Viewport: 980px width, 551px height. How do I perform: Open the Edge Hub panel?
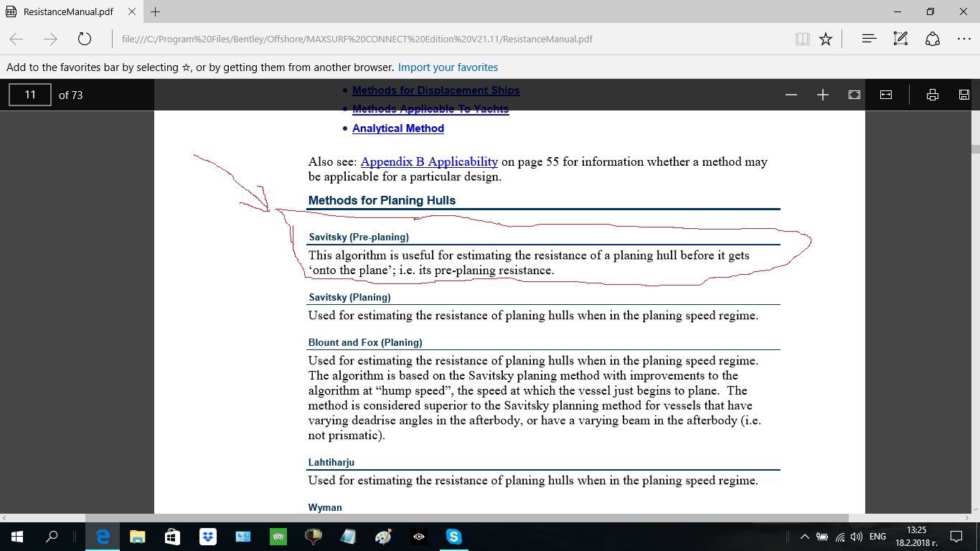point(870,39)
